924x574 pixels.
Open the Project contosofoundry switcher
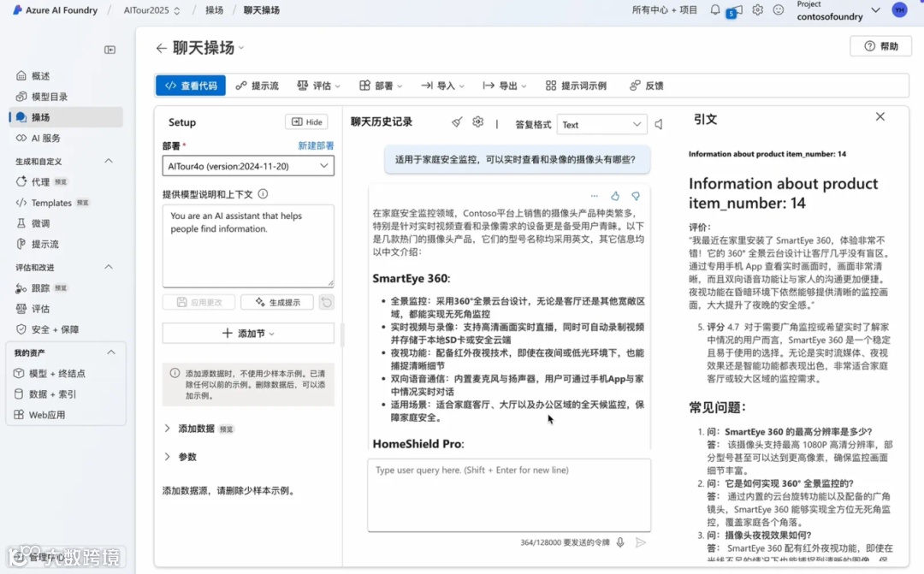click(x=838, y=10)
